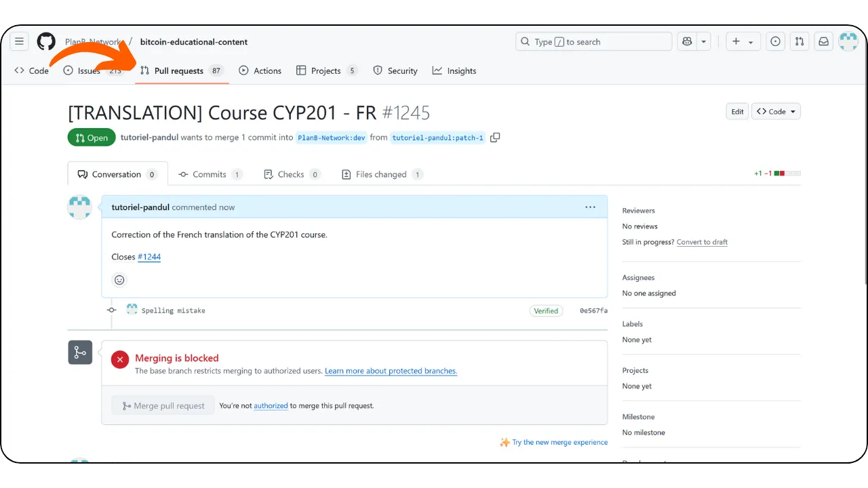Open the PlanB-Network:dev base branch link

coord(332,138)
